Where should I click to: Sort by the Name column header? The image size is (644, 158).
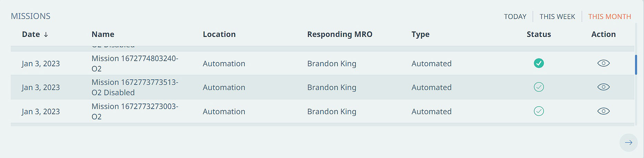(103, 34)
